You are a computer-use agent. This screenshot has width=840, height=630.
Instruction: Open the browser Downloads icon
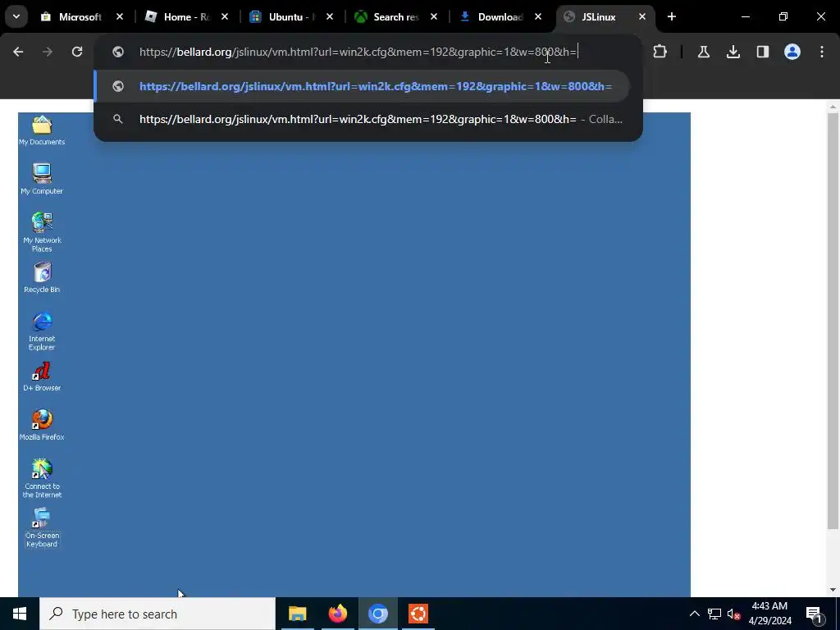[733, 52]
